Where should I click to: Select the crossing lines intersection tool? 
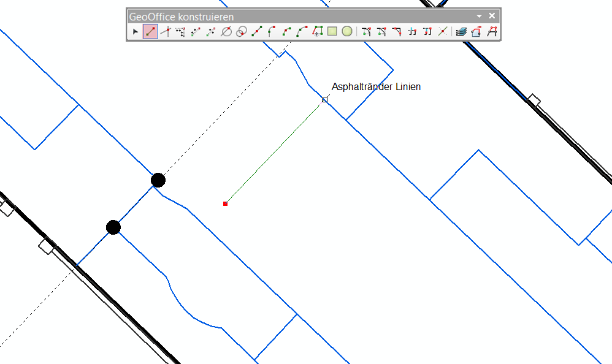coord(442,32)
